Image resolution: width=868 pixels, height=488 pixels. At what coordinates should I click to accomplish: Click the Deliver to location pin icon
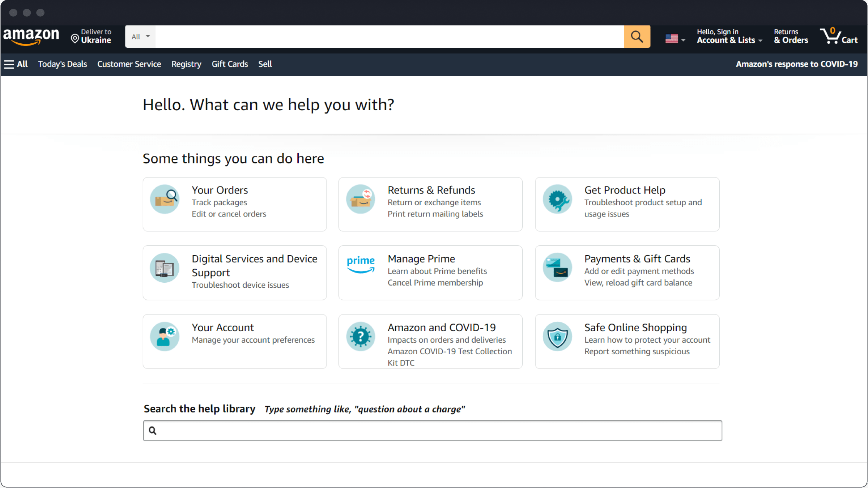[75, 39]
